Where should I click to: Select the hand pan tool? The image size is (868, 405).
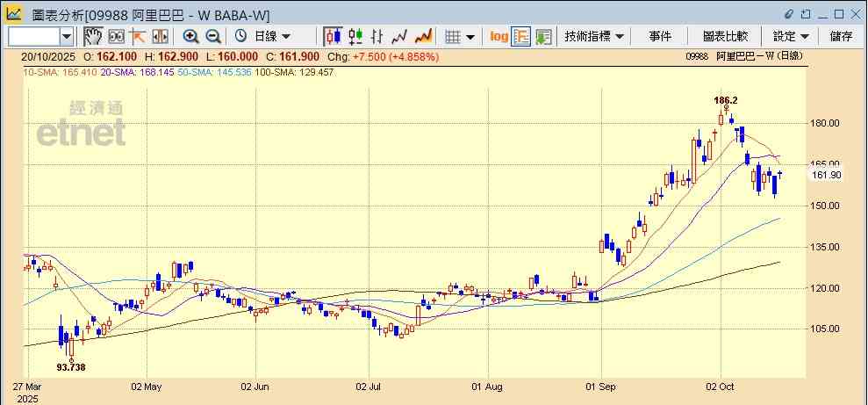coord(93,36)
